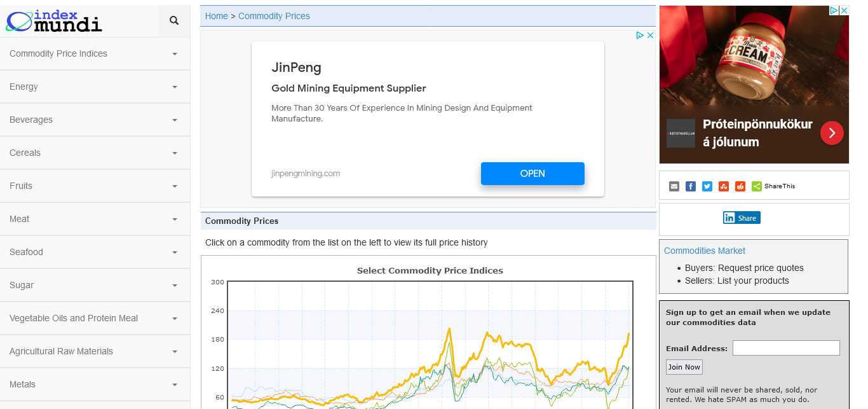Image resolution: width=868 pixels, height=409 pixels.
Task: Click the LinkedIn Share button
Action: pos(742,218)
